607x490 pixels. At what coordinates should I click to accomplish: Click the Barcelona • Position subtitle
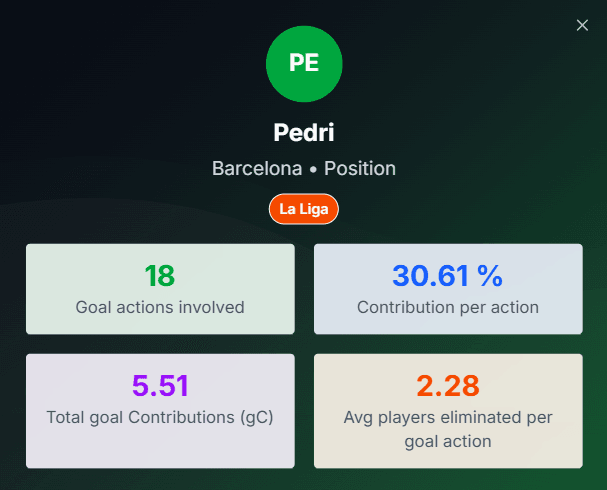304,169
